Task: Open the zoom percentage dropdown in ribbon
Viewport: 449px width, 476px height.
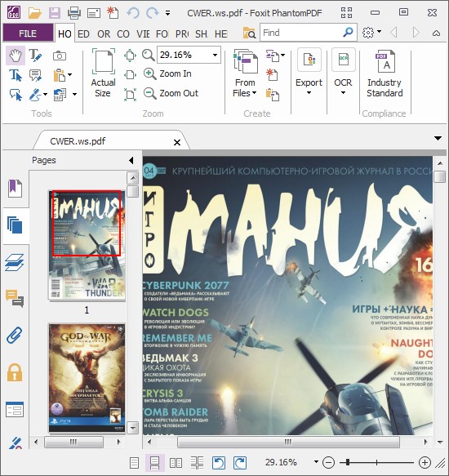Action: 215,56
